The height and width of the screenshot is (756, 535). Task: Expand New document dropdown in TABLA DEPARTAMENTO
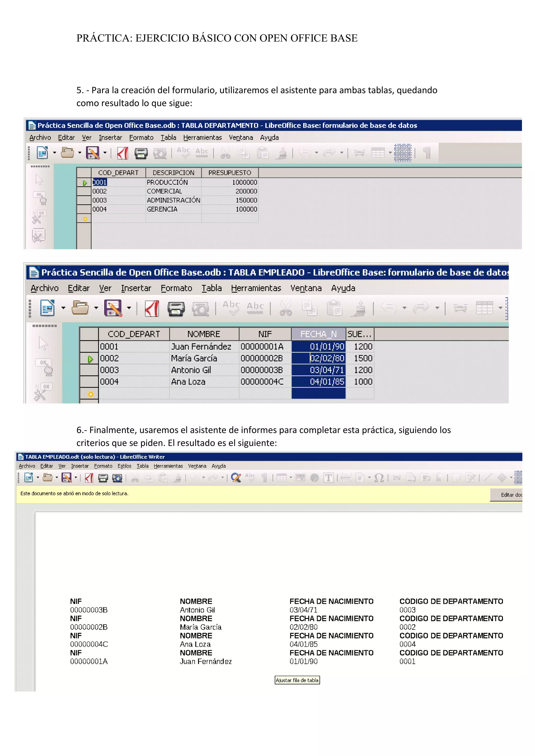54,153
